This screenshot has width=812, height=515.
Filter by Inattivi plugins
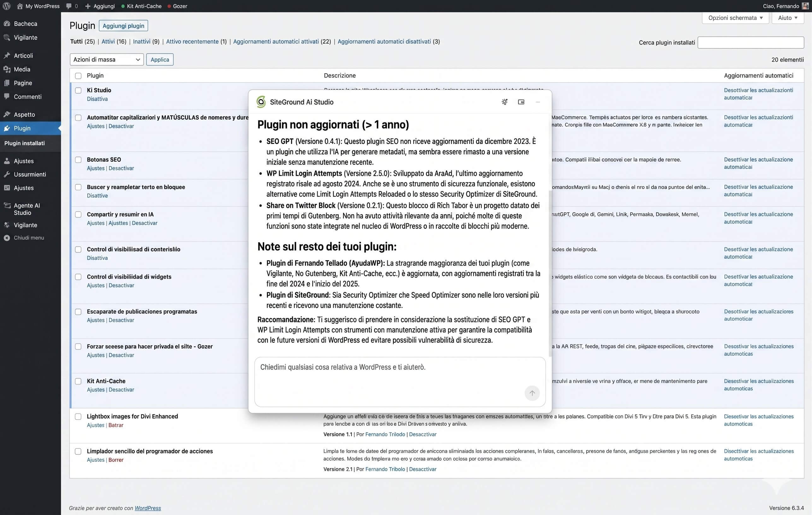pos(142,41)
